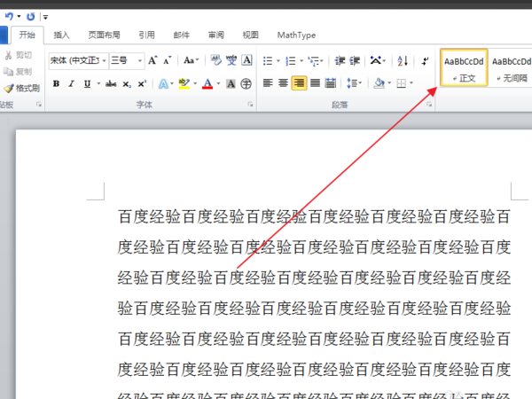Click the Line Spacing icon
The height and width of the screenshot is (399, 532).
coord(351,83)
